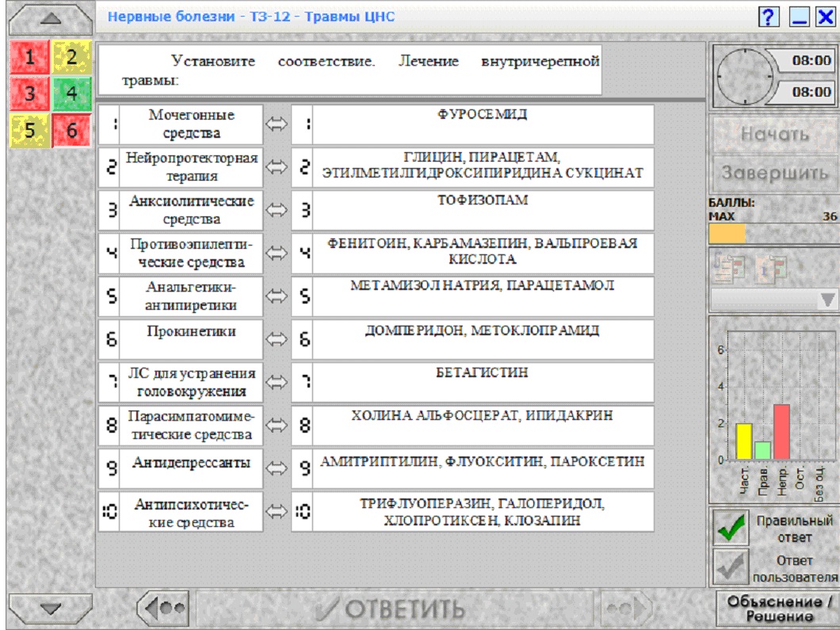Screen dimensions: 840x630
Task: Click the match arrow beside Парасимпатомиметические средства
Action: tap(277, 426)
